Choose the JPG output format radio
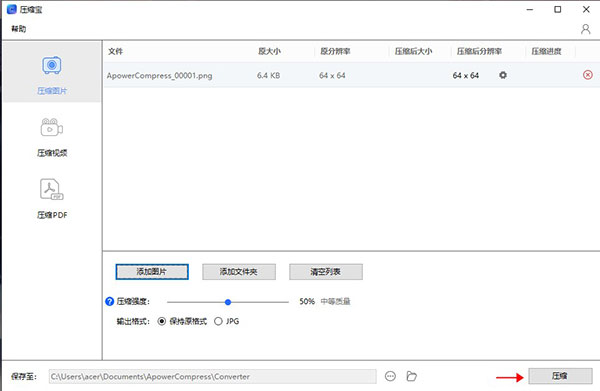600x391 pixels. pos(218,321)
